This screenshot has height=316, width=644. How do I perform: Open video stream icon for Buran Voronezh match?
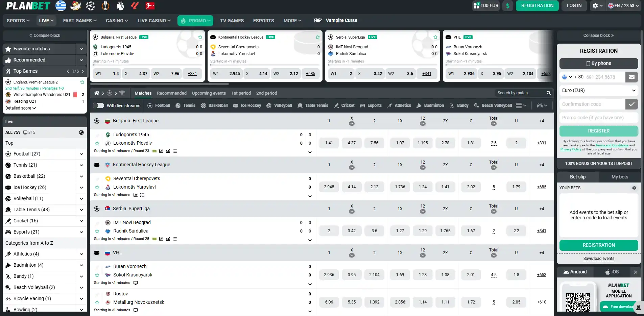(136, 283)
